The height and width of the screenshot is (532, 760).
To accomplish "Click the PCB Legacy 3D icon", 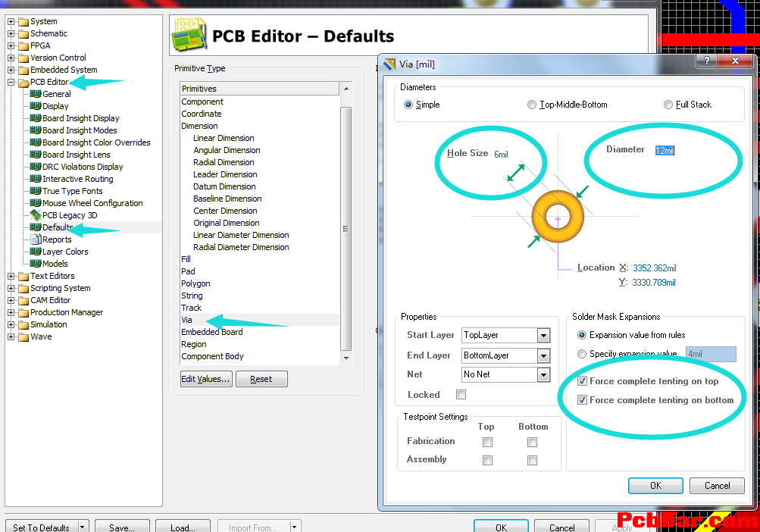I will tap(36, 214).
